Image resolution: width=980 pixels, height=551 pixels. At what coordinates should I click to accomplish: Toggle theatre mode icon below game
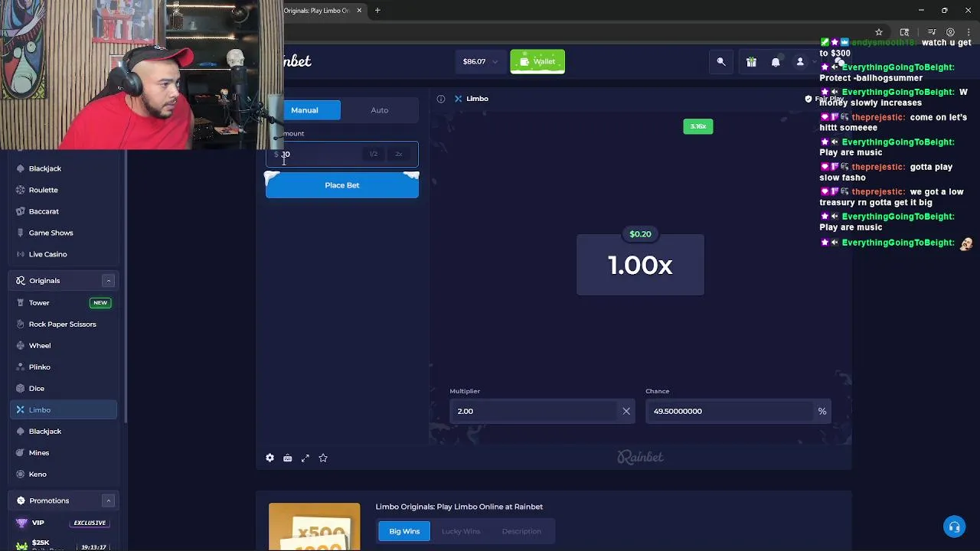tap(287, 458)
